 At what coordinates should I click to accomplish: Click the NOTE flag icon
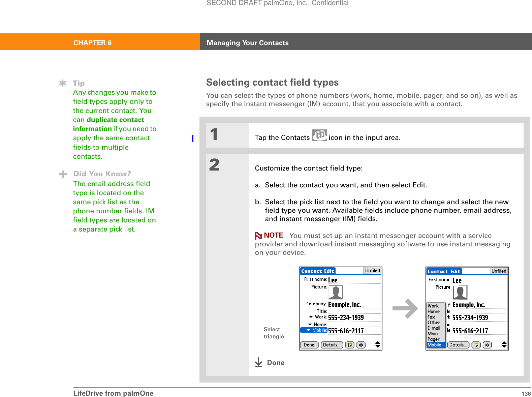pos(258,236)
